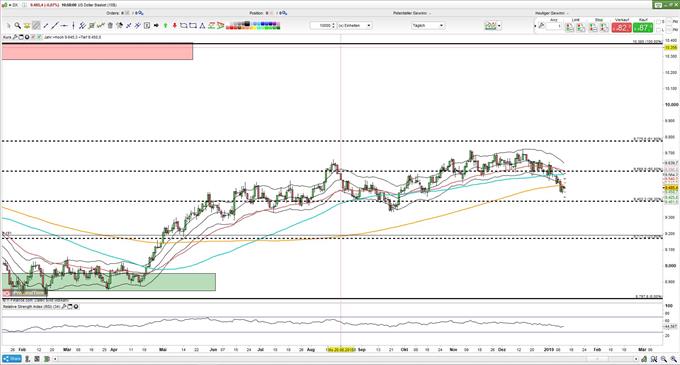Select the text box annotation tool
680x365 pixels.
click(147, 26)
